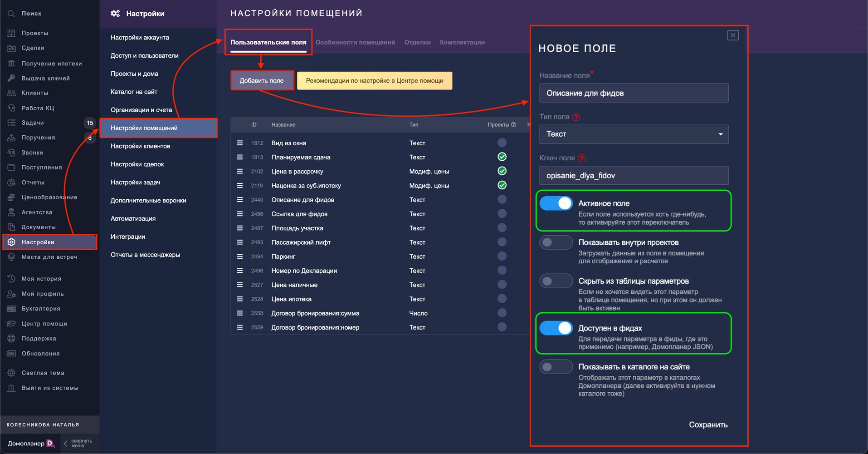The image size is (868, 454).
Task: Click the help icon next to Тип поля
Action: [576, 117]
